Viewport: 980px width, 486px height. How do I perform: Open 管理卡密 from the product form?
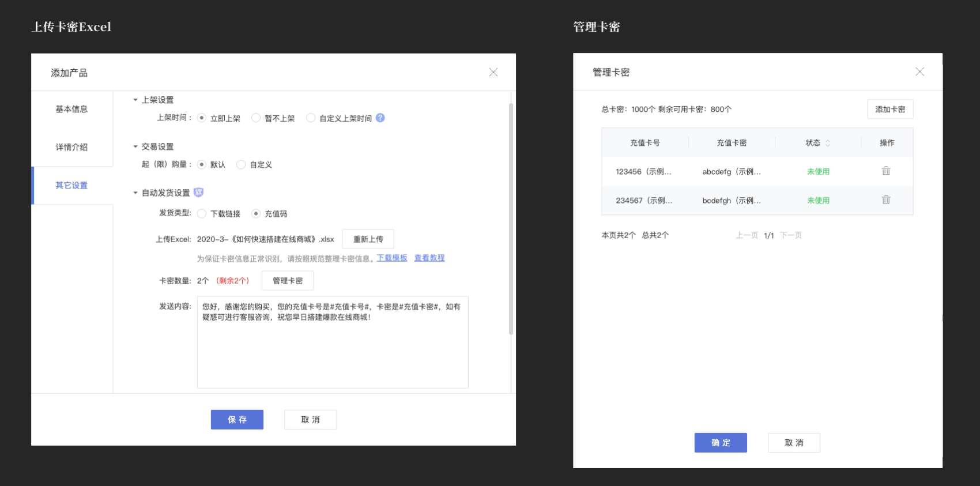coord(288,281)
